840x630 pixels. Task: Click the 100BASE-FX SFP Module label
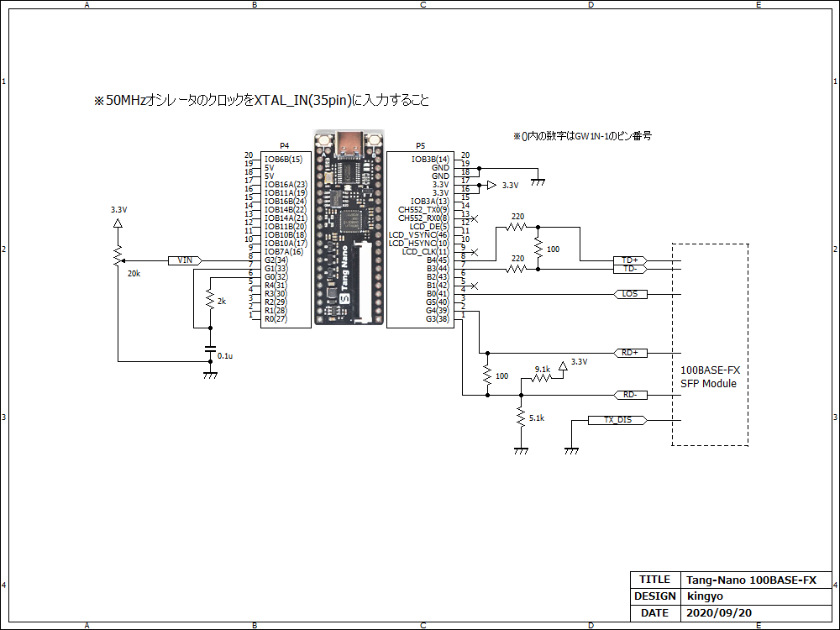[710, 376]
